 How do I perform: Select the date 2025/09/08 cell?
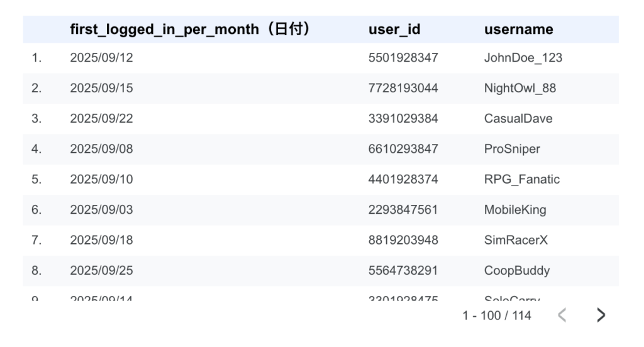click(101, 149)
